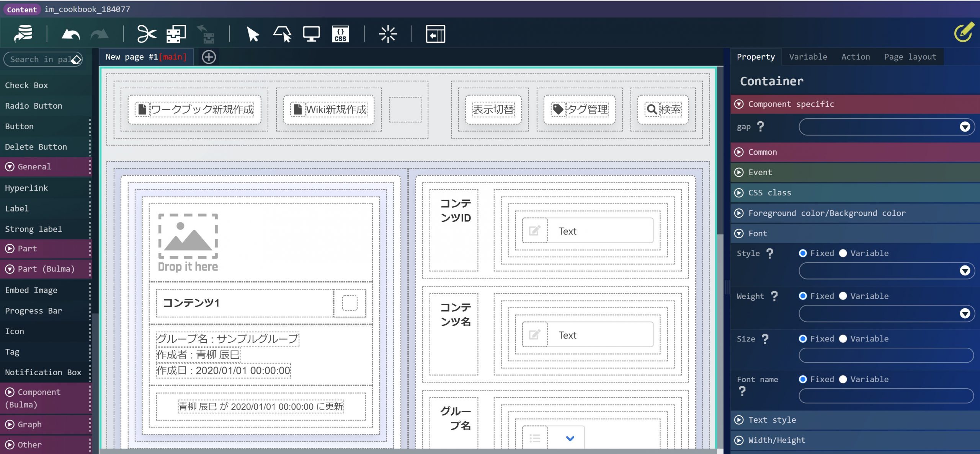The width and height of the screenshot is (980, 454).
Task: Set font Style to Variable
Action: 843,253
